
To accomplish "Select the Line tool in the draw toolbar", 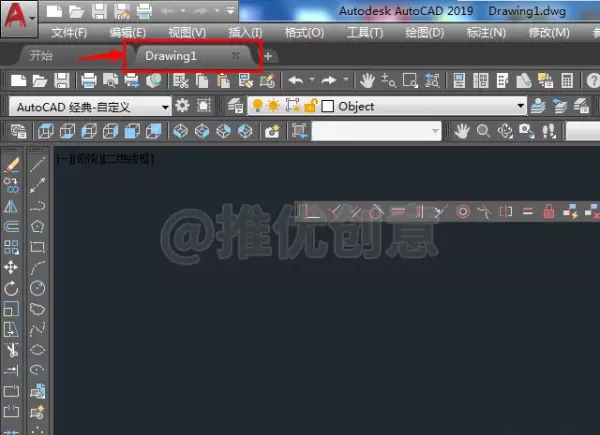I will click(x=37, y=165).
